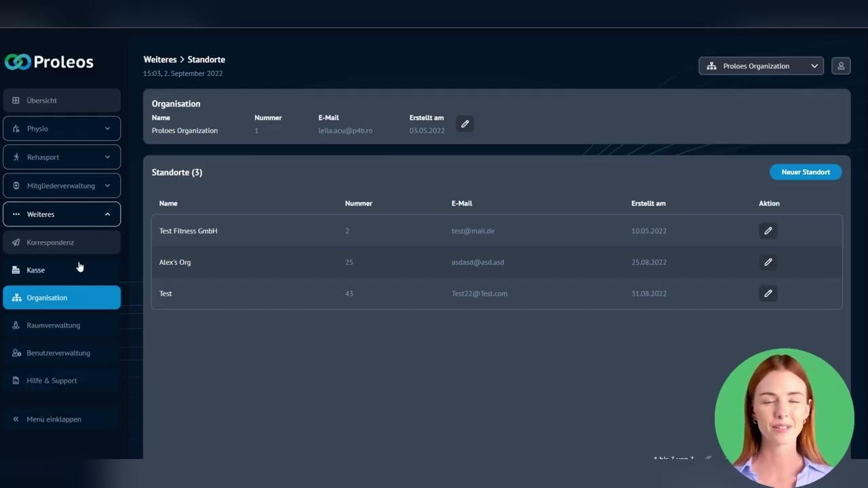Viewport: 868px width, 488px height.
Task: Click the Kasse register icon
Action: point(16,270)
